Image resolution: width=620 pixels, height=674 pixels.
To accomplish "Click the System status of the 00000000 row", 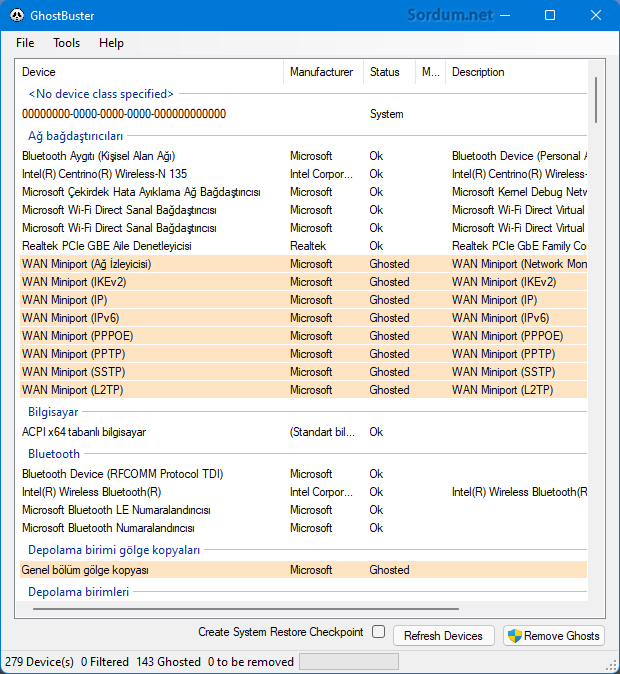I will (x=387, y=114).
